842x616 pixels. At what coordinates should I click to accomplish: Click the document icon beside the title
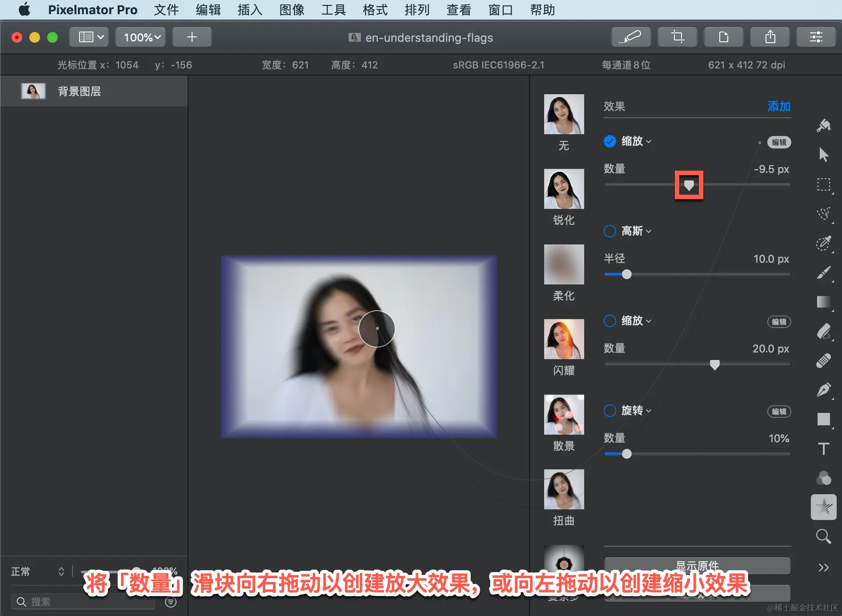[354, 37]
